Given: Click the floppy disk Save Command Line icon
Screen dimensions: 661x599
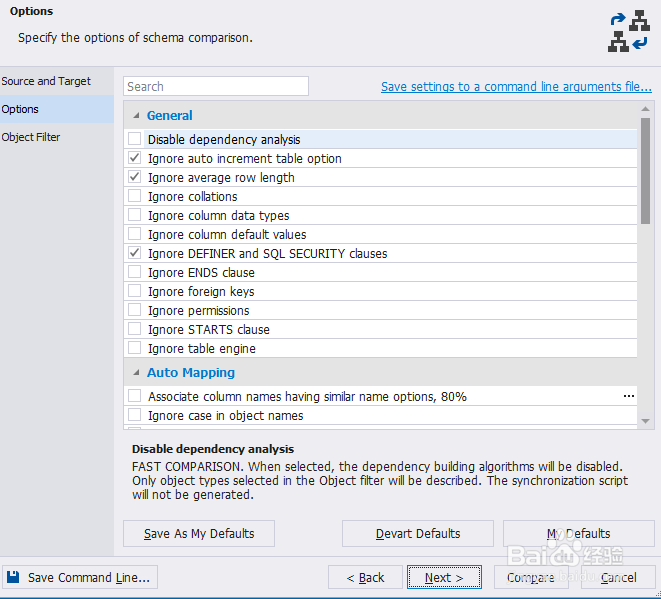Looking at the screenshot, I should click(x=13, y=577).
